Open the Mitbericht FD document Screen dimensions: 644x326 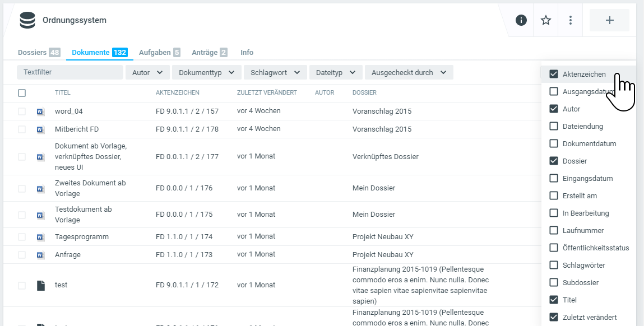(76, 129)
